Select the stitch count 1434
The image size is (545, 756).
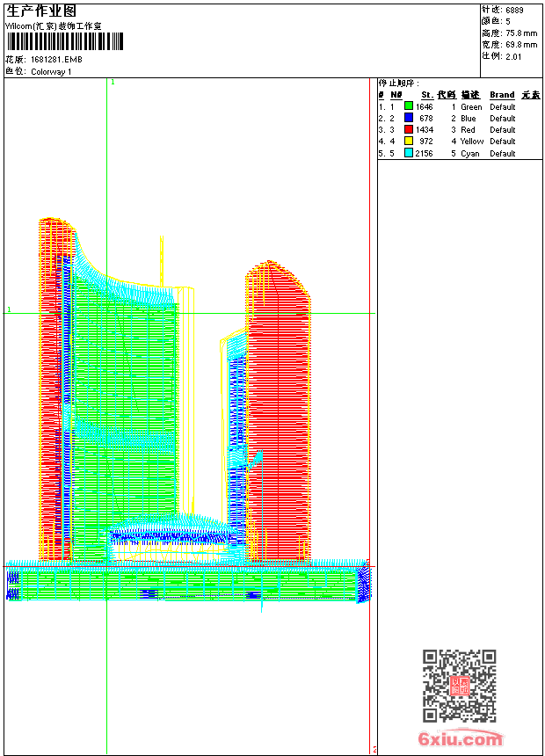coord(425,130)
